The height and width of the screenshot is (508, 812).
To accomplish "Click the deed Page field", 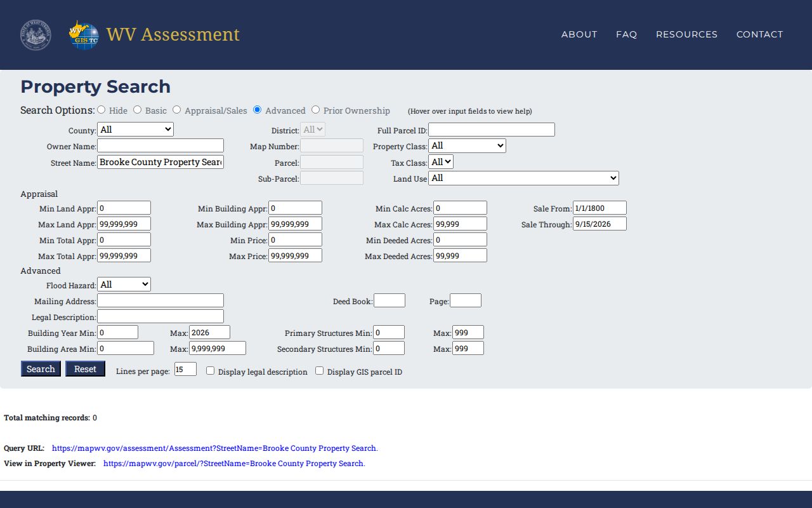I will pyautogui.click(x=466, y=300).
